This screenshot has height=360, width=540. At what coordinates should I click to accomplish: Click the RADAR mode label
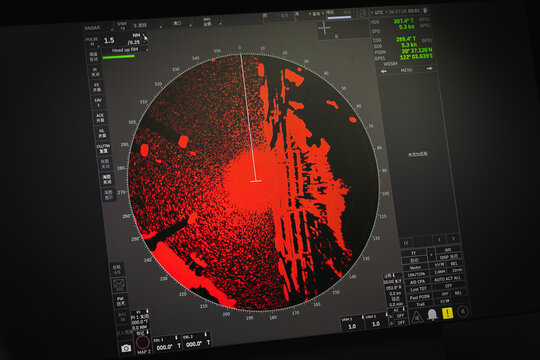pyautogui.click(x=92, y=28)
